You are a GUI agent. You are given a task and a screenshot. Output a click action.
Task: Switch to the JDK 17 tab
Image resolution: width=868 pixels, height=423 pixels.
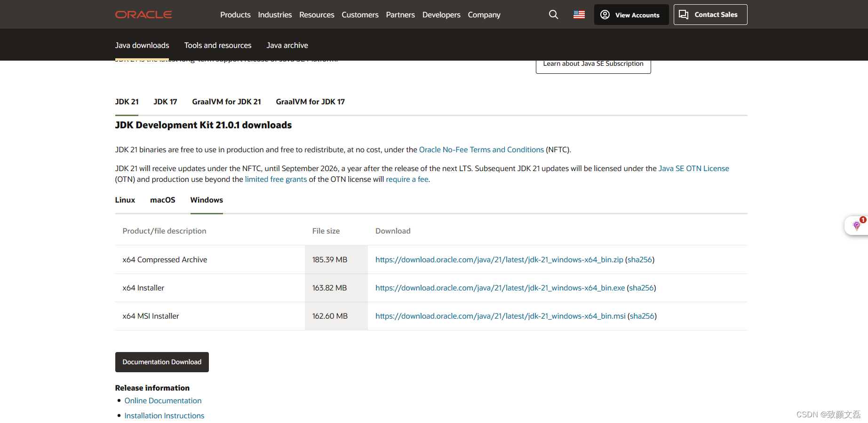165,102
